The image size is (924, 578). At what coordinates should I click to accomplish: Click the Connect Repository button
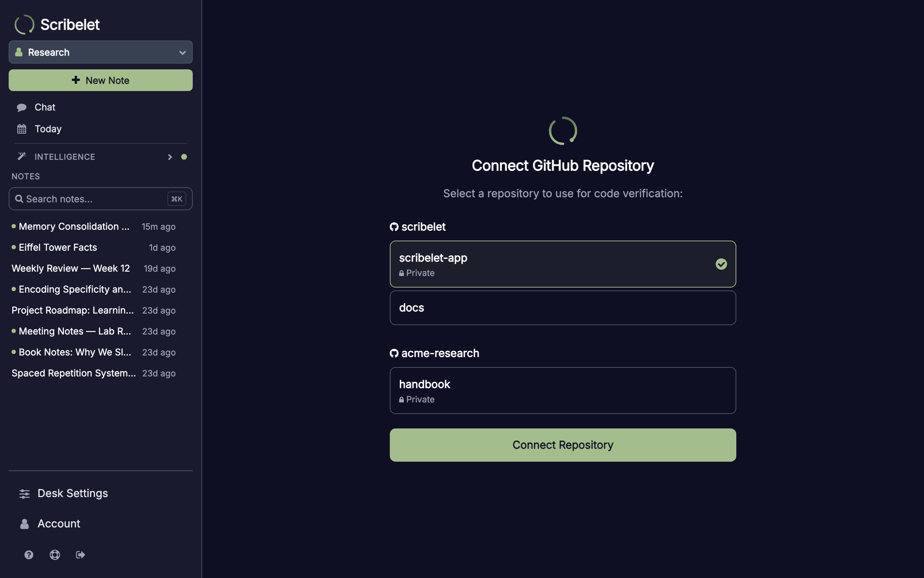coord(563,445)
